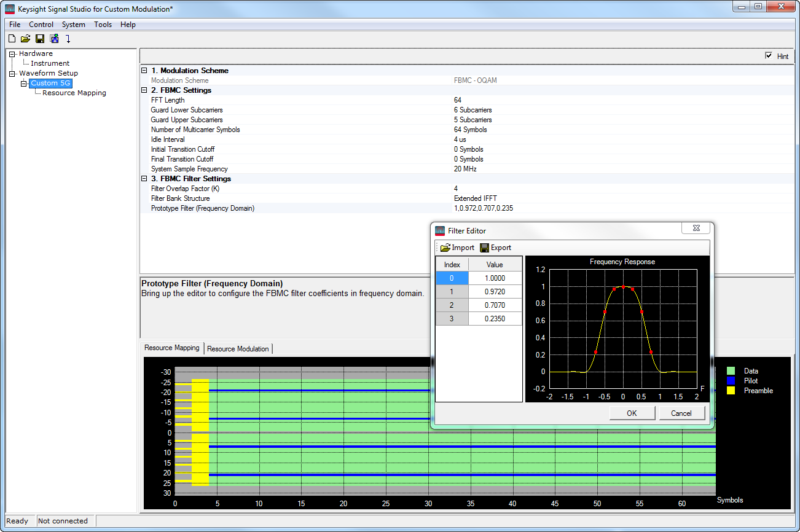
Task: Create a new configuration file
Action: tap(11, 38)
